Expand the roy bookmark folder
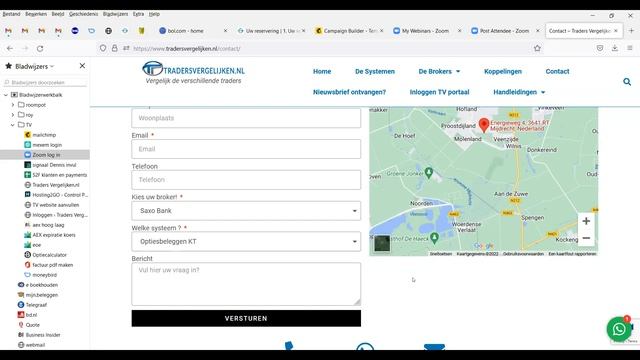The height and width of the screenshot is (360, 640). 13,115
